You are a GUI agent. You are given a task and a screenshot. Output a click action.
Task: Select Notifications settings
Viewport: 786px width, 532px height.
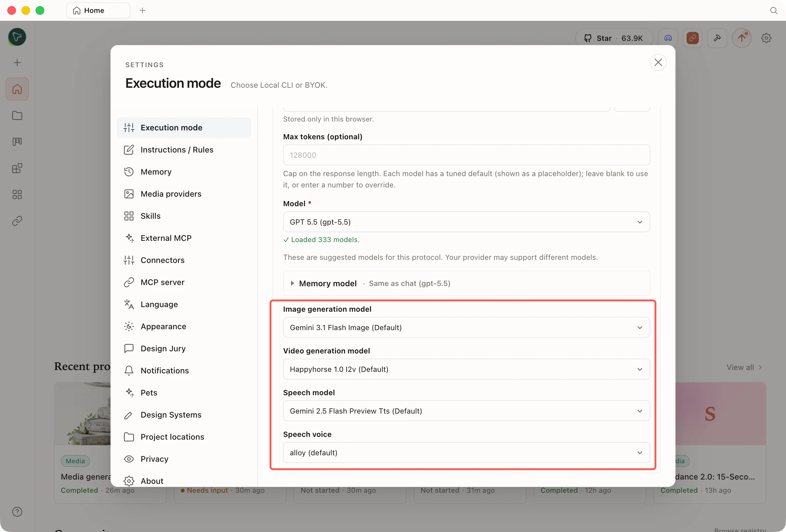(184, 370)
